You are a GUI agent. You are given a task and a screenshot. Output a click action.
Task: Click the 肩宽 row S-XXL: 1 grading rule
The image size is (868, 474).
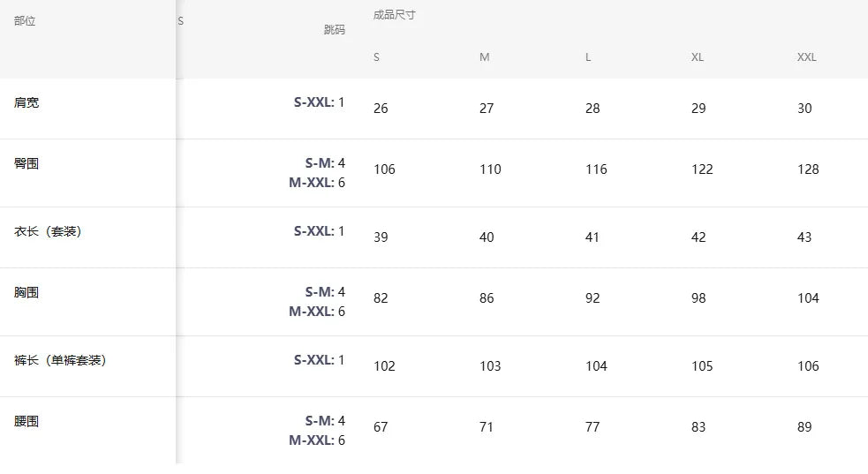point(319,102)
